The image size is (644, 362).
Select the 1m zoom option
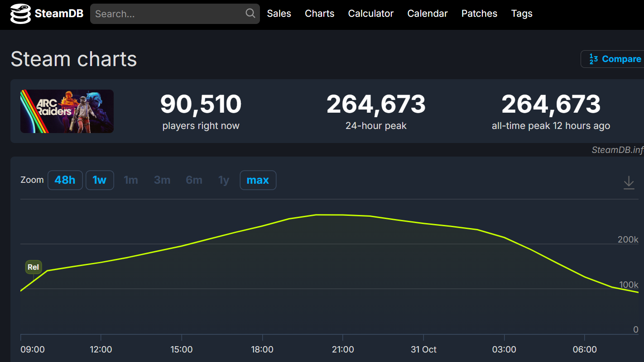(131, 180)
